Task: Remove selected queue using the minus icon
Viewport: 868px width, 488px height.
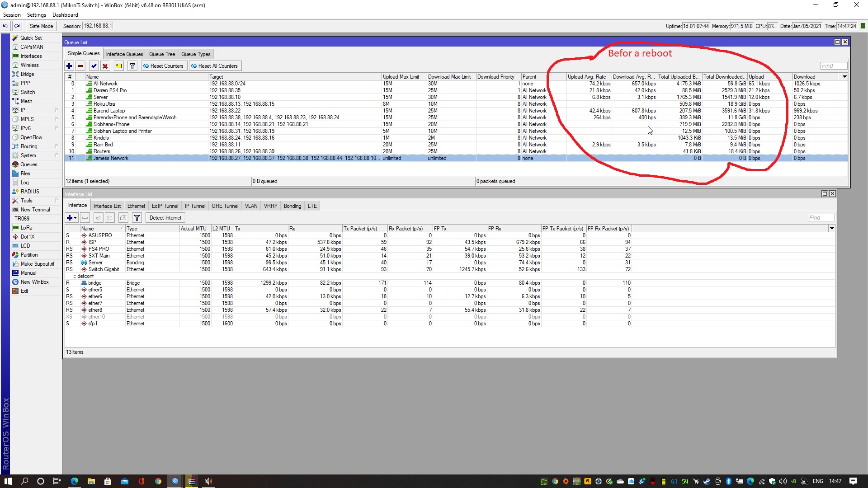Action: tap(80, 66)
